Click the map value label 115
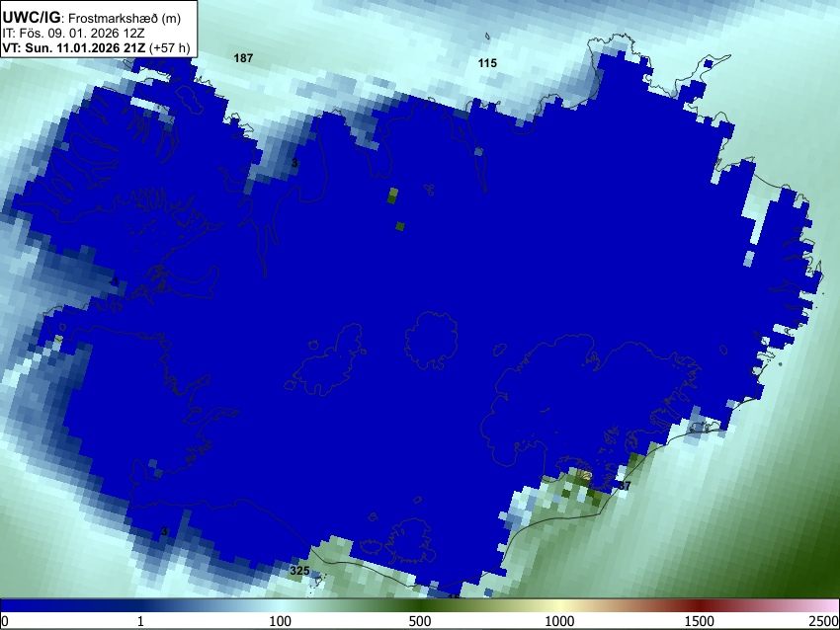Viewport: 840px width, 630px height. (487, 63)
